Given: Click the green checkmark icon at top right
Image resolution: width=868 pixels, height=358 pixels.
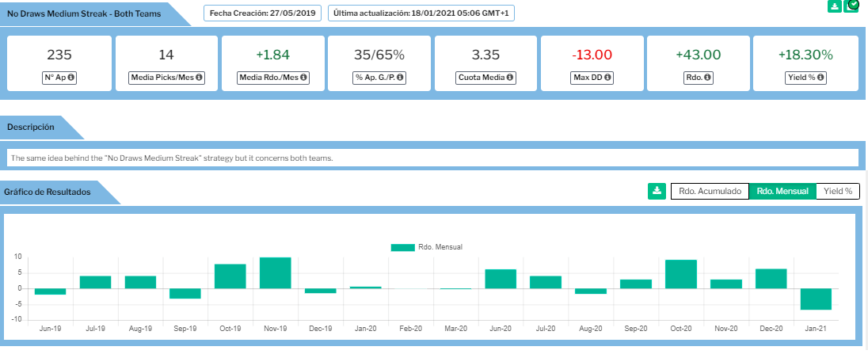Looking at the screenshot, I should click(x=852, y=6).
